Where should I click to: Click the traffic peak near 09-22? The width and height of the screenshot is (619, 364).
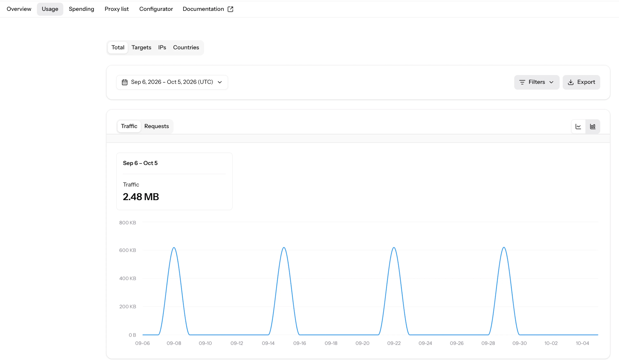point(394,248)
